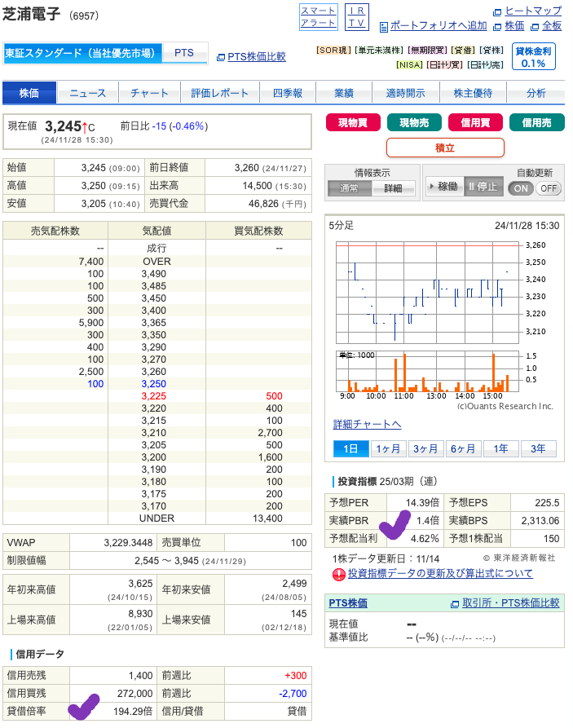Viewport: 573px width, 728px height.
Task: Click the 現物売 button
Action: 414,122
